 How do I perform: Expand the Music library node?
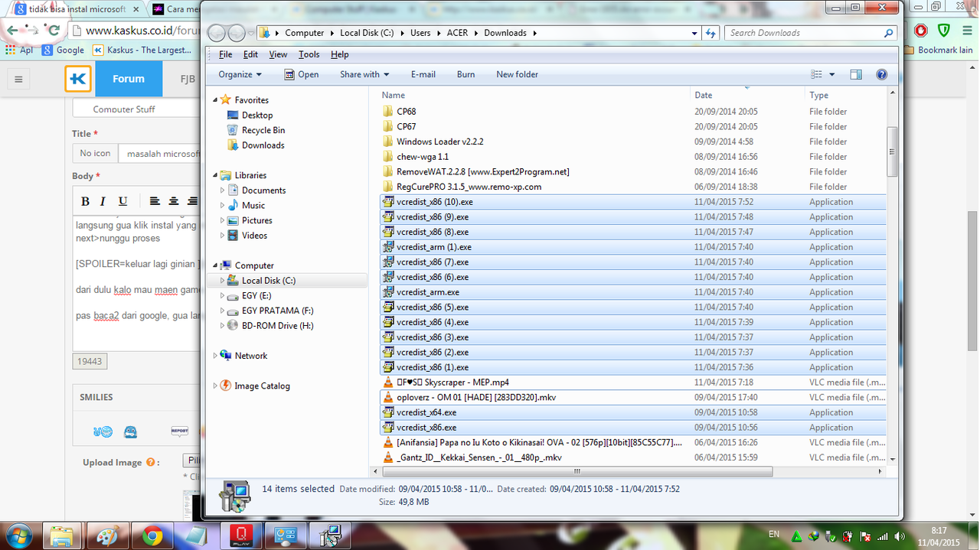click(x=223, y=205)
